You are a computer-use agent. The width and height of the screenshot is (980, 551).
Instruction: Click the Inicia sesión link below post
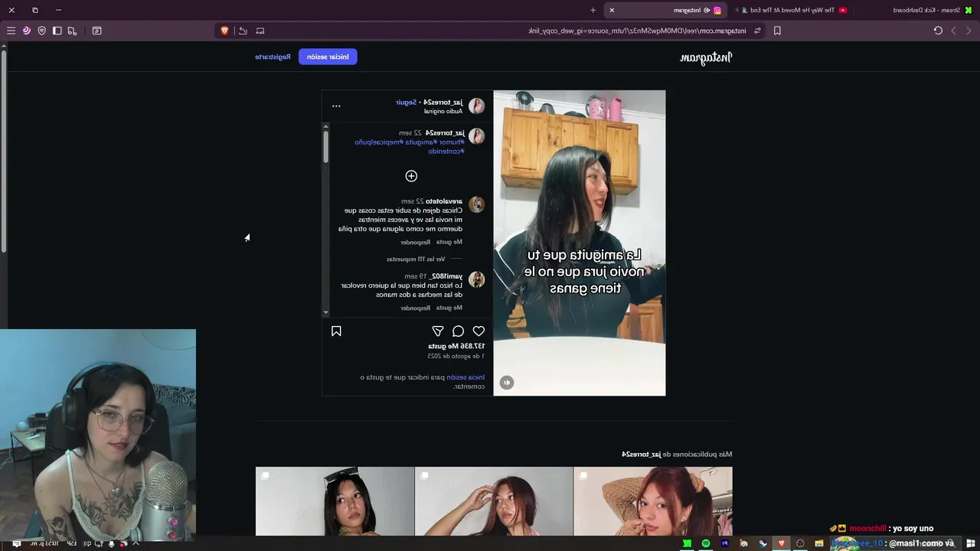pos(467,377)
